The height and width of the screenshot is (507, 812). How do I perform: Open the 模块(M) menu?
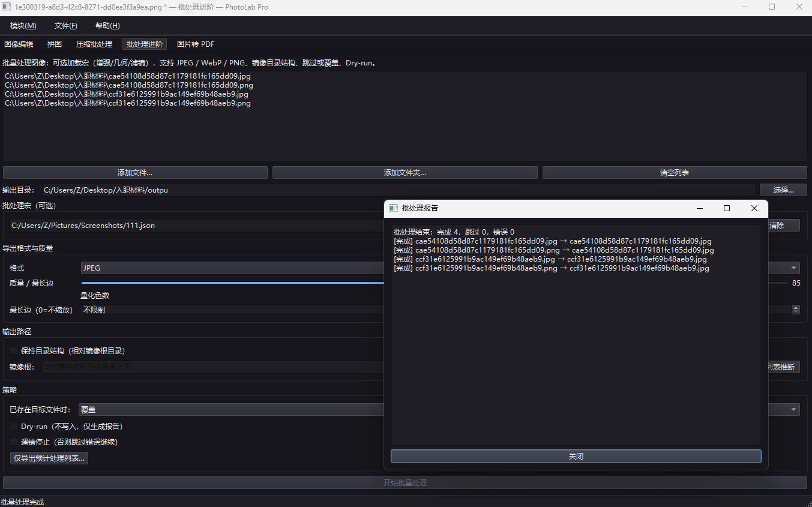(x=23, y=26)
